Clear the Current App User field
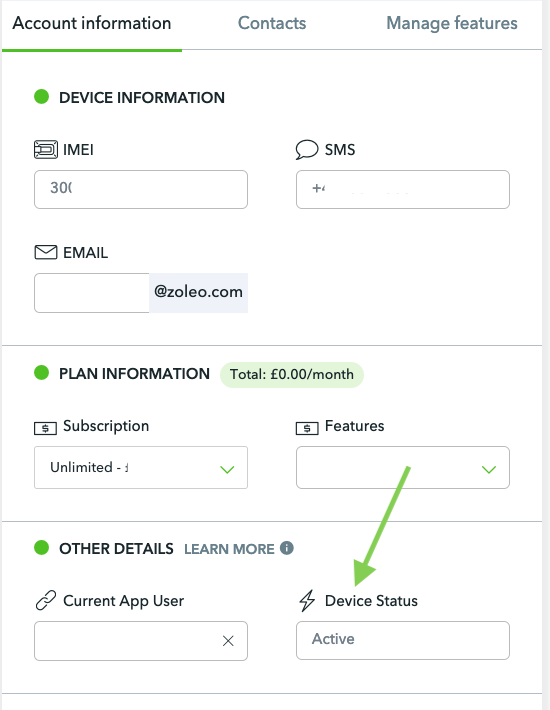The width and height of the screenshot is (550, 710). coord(228,641)
